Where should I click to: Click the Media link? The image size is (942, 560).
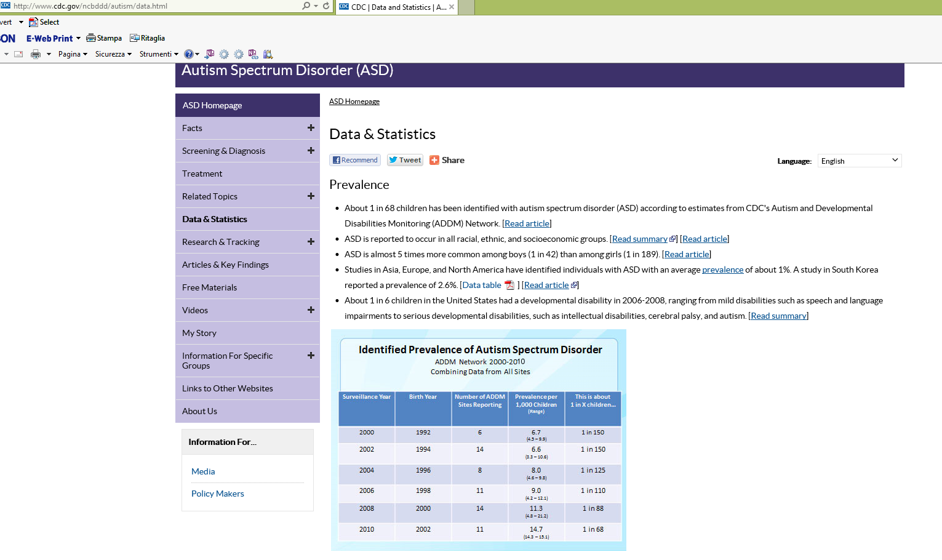(203, 471)
